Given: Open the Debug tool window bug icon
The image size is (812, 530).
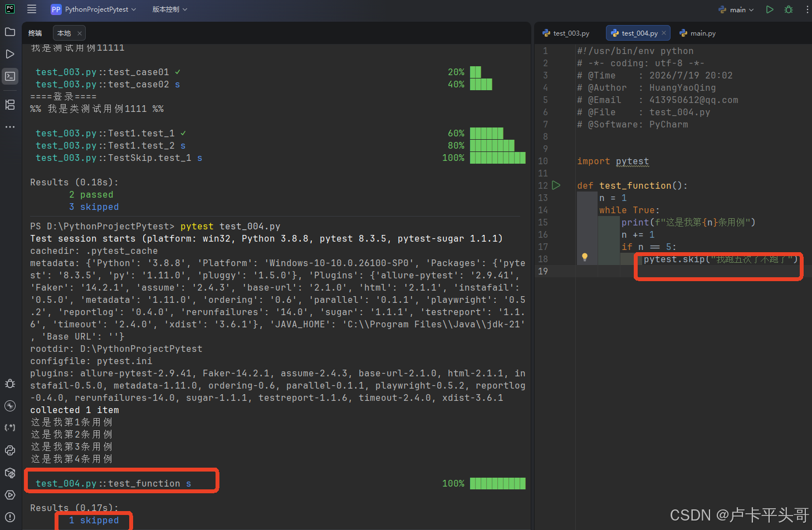Looking at the screenshot, I should coord(10,384).
